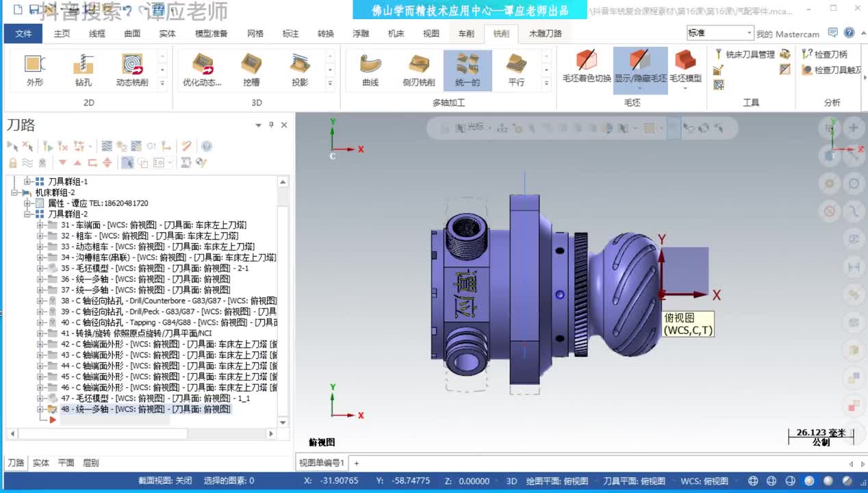Screen dimensions: 868x493
Task: Toggle lock on selected operations padlock icon
Action: click(x=12, y=162)
